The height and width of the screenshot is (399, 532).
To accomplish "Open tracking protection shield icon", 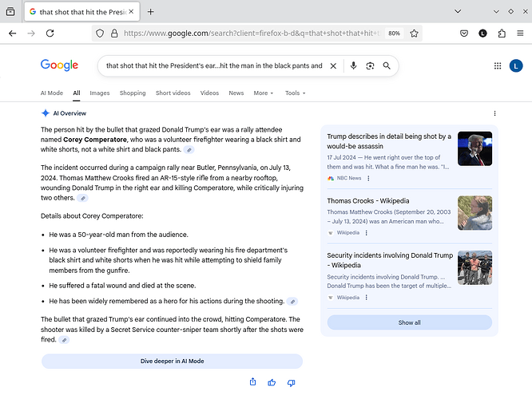I will coord(100,34).
